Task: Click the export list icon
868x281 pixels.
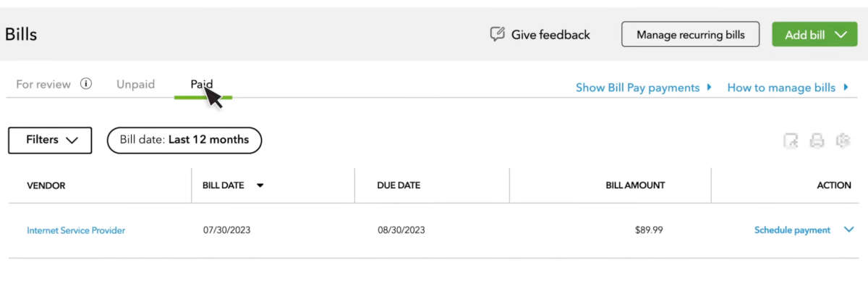Action: tap(791, 141)
